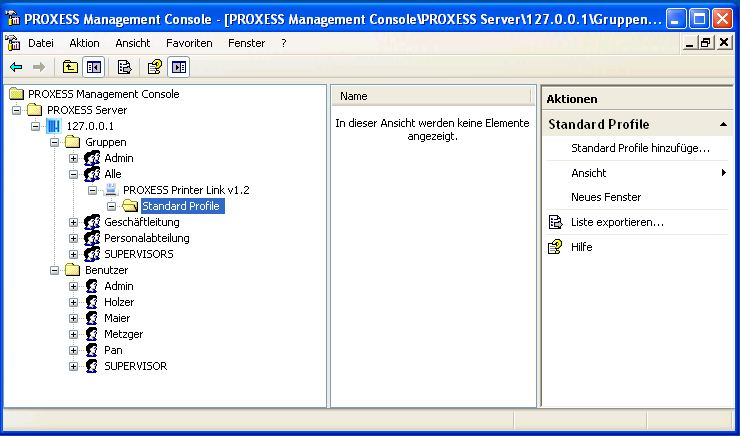
Task: Collapse the PROXESS Server node
Action: click(x=17, y=110)
